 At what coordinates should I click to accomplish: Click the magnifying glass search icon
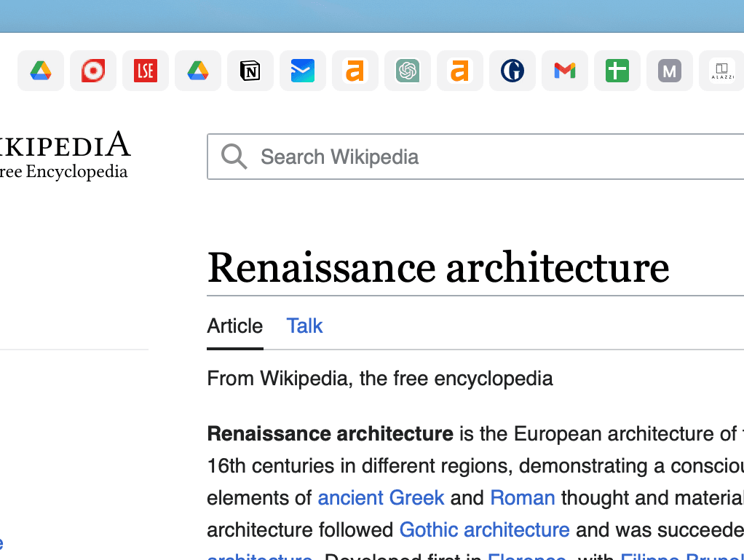click(x=233, y=157)
